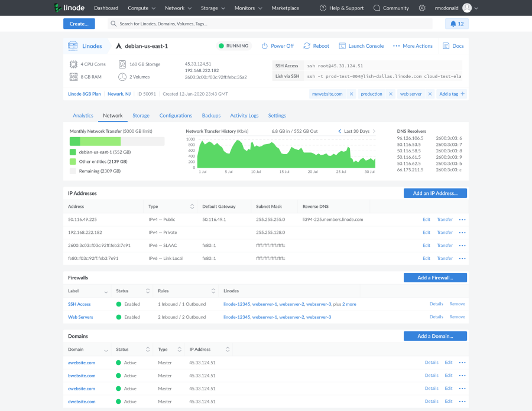Remove the Web Servers firewall
The image size is (532, 411).
pos(457,317)
